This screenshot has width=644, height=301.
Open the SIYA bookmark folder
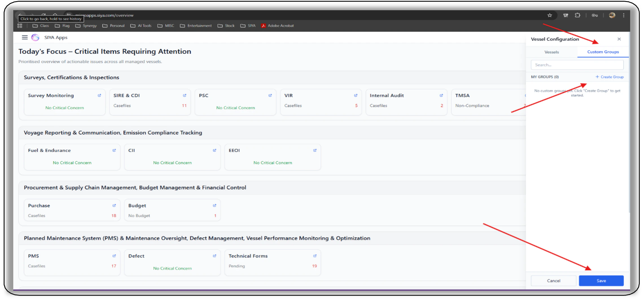coord(248,26)
